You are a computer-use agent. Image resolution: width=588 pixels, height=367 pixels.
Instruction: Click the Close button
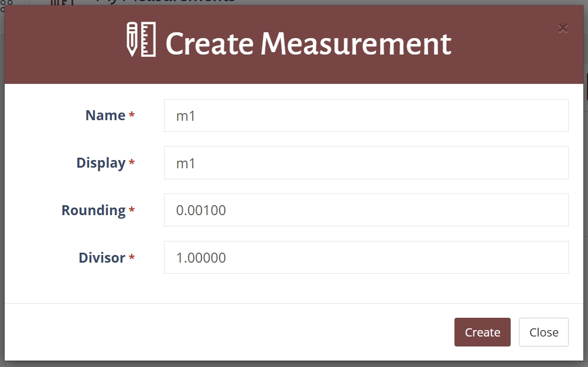point(543,332)
